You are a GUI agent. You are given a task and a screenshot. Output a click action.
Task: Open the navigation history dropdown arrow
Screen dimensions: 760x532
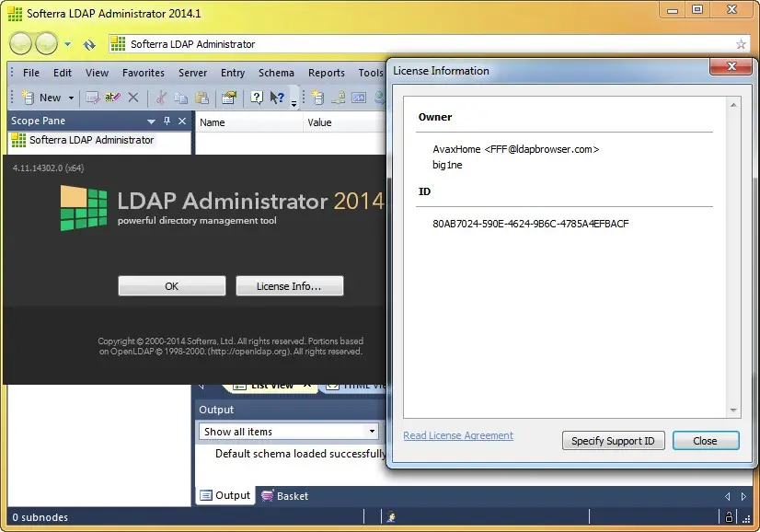coord(67,44)
